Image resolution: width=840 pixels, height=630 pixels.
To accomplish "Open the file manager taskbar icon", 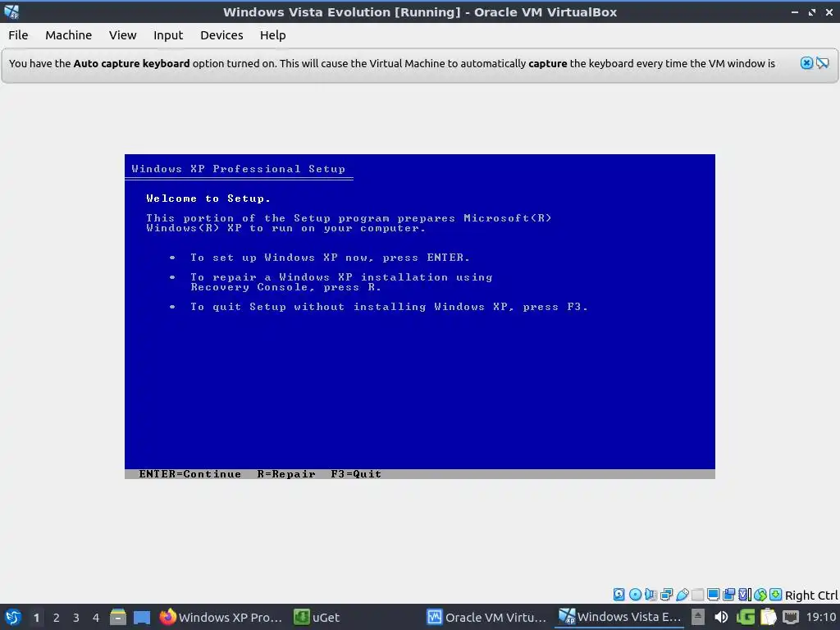I will point(118,617).
